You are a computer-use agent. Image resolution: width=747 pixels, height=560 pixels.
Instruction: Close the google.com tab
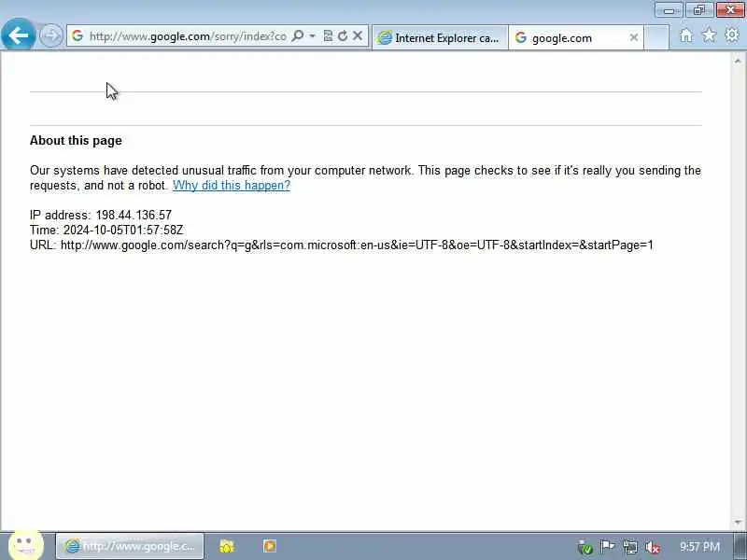(634, 37)
